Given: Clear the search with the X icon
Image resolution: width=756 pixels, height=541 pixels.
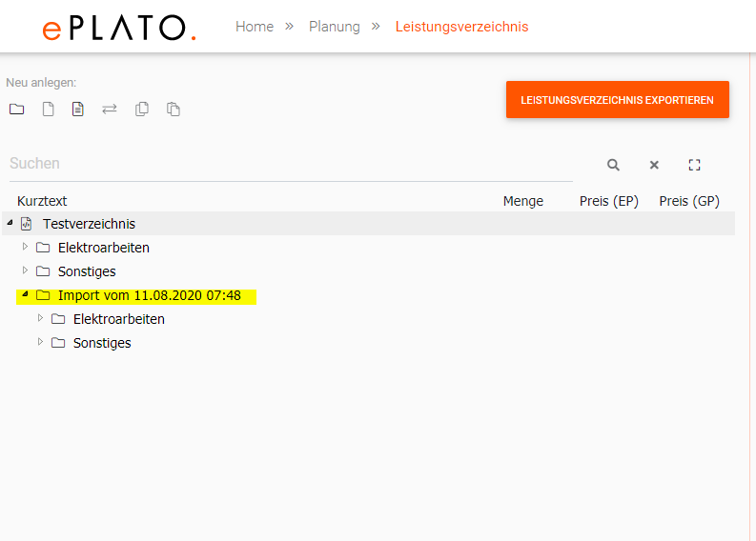Looking at the screenshot, I should [x=654, y=165].
